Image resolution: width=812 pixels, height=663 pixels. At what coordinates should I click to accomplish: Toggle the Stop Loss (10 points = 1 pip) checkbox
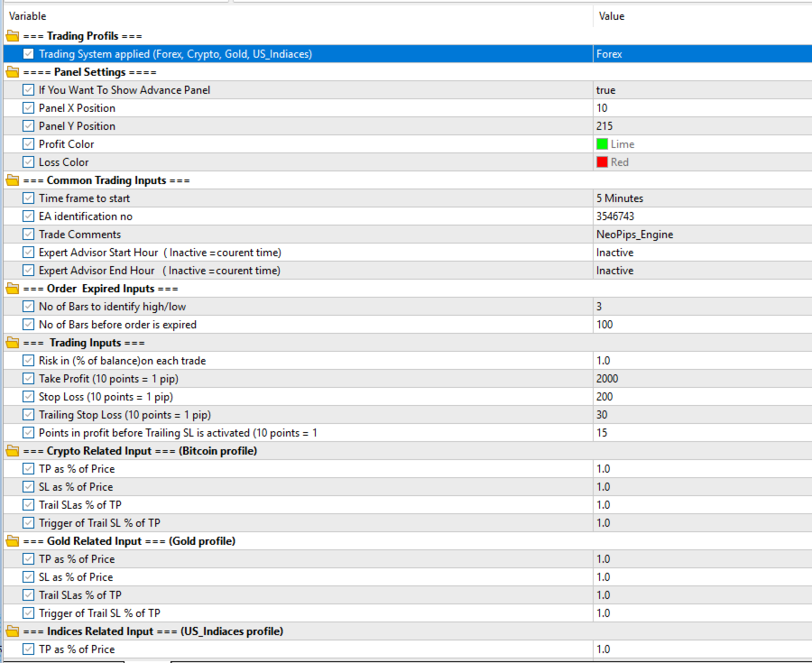pyautogui.click(x=29, y=397)
